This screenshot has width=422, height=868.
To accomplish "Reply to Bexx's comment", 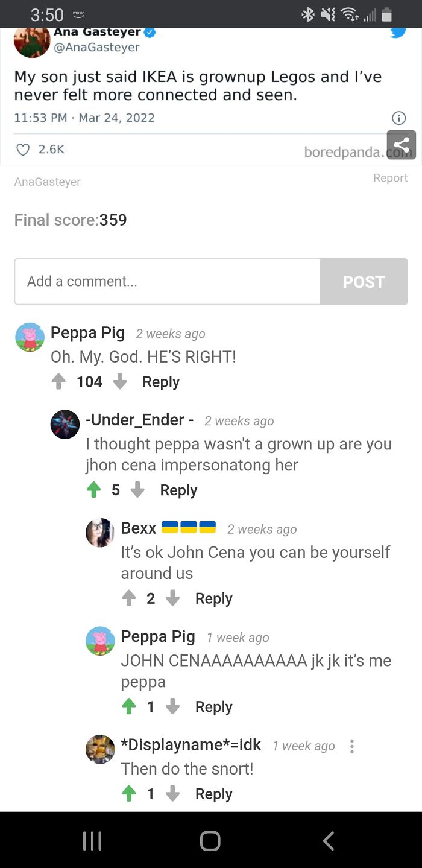I will click(213, 599).
